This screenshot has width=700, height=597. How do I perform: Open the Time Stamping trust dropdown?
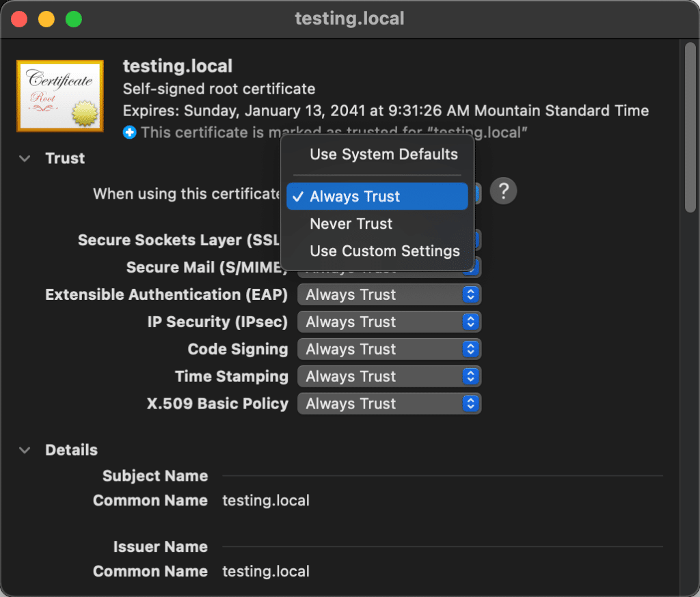[x=389, y=377]
